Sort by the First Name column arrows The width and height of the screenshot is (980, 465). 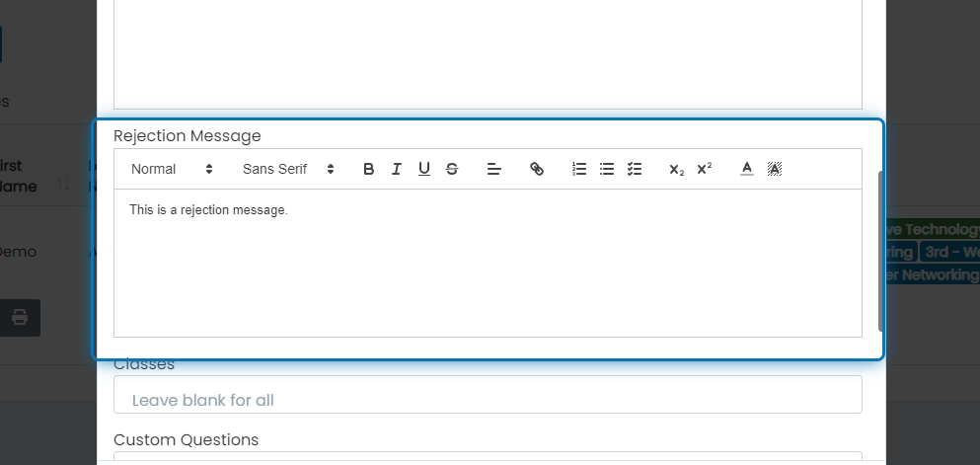[x=64, y=185]
